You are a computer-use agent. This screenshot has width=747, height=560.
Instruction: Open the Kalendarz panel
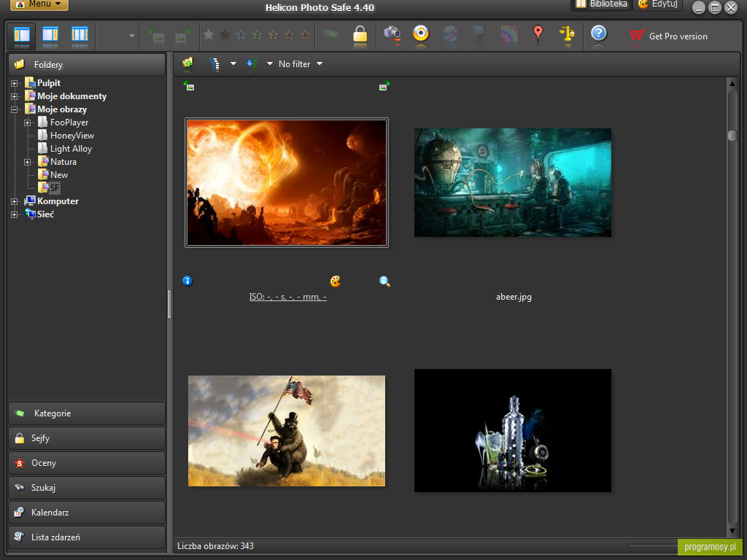coord(87,513)
